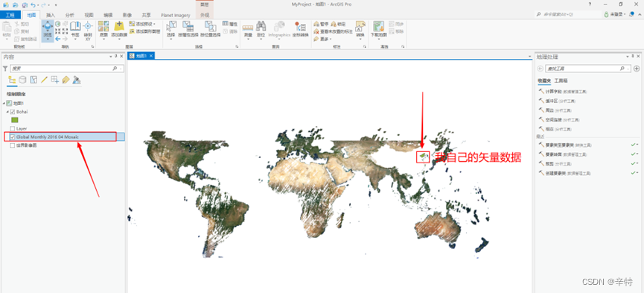Switch to the View (视图) ribbon tab
This screenshot has width=644, height=293.
[89, 15]
